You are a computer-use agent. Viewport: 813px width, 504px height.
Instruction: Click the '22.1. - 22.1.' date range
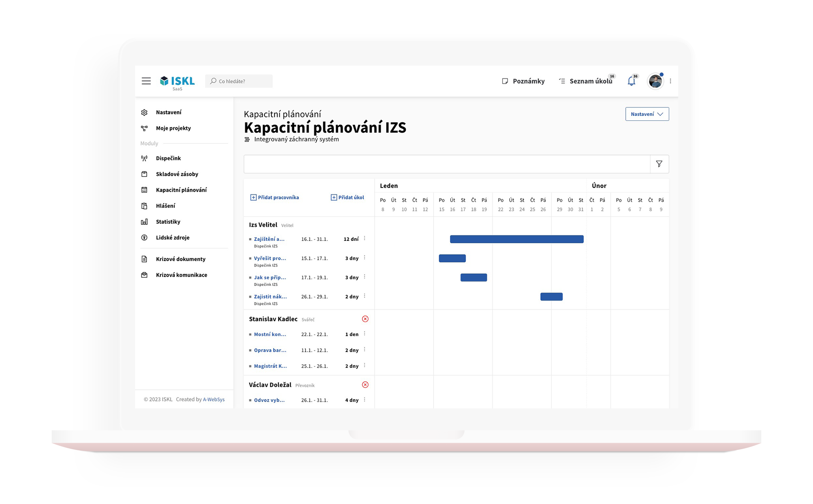[314, 334]
